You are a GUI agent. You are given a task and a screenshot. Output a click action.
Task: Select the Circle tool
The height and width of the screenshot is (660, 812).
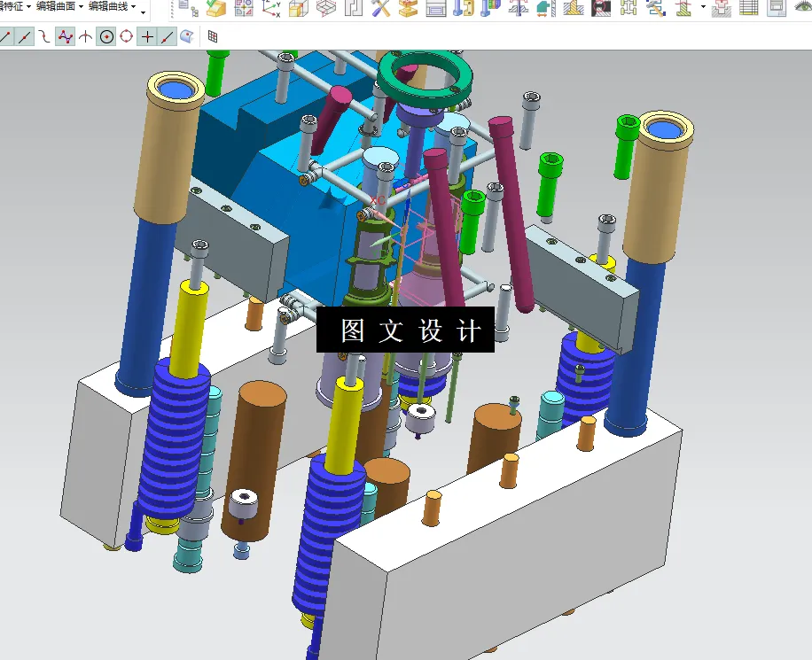point(106,37)
